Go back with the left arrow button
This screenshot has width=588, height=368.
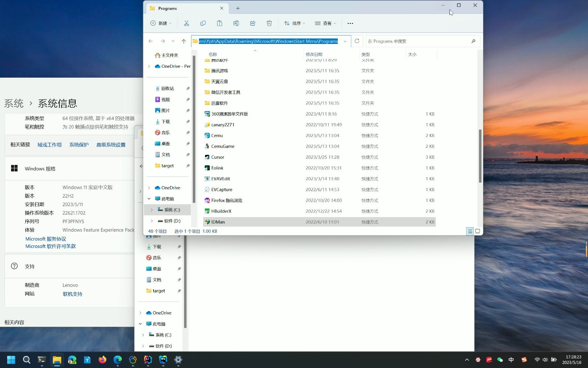151,41
